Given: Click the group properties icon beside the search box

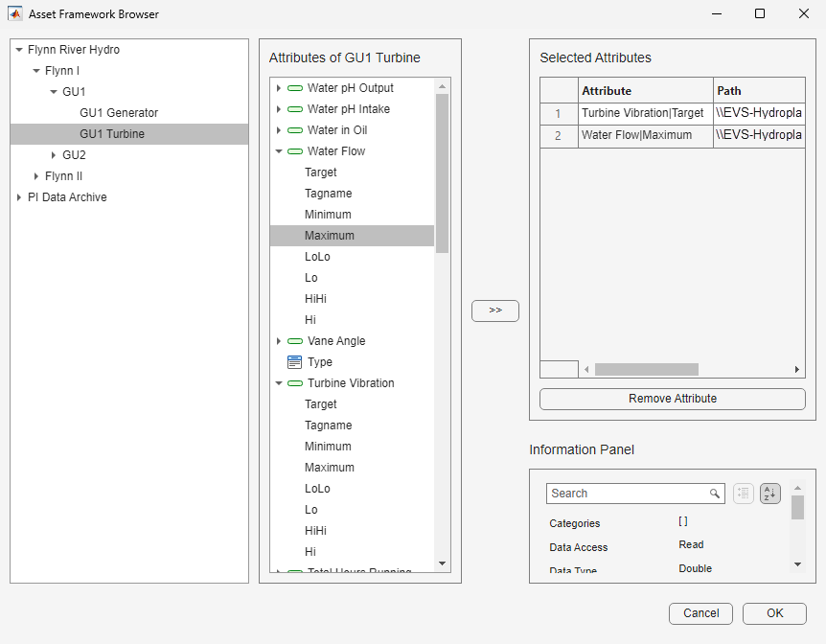Looking at the screenshot, I should pyautogui.click(x=743, y=493).
